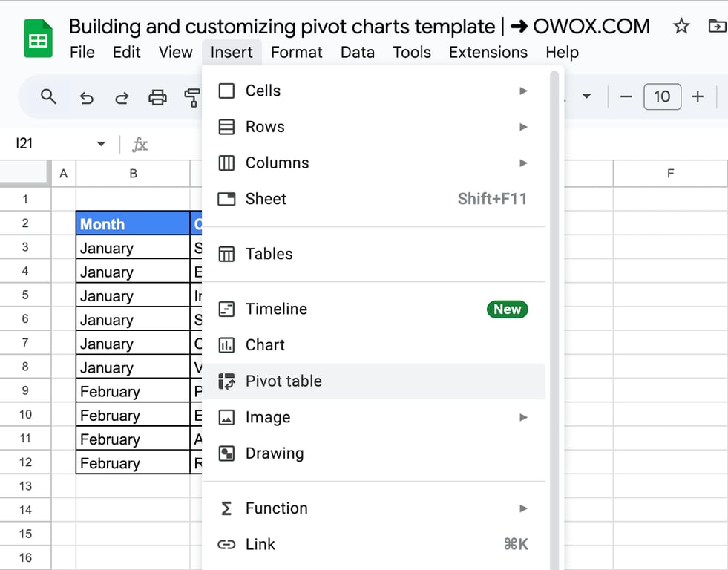Expand the Function submenu arrow
The width and height of the screenshot is (728, 570).
coord(523,508)
